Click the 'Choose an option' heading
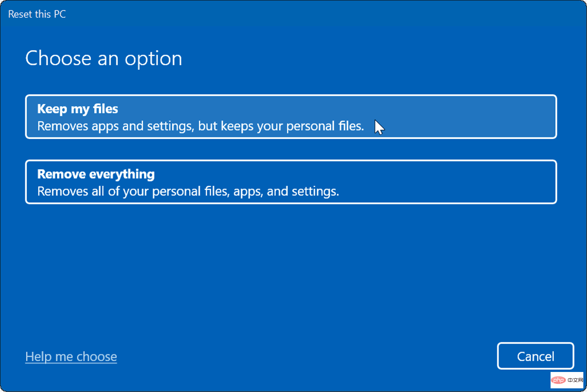The width and height of the screenshot is (587, 392). click(x=104, y=59)
